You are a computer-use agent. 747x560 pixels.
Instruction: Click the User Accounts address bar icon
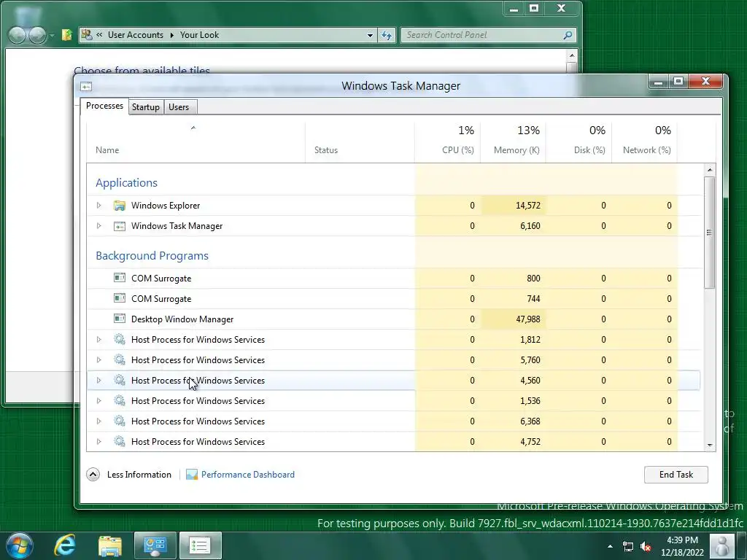[87, 34]
